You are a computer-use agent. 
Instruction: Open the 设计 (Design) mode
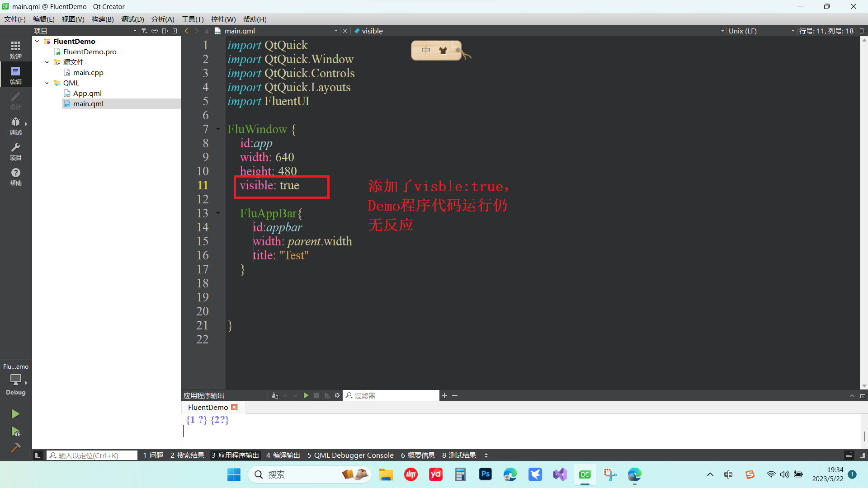[15, 100]
